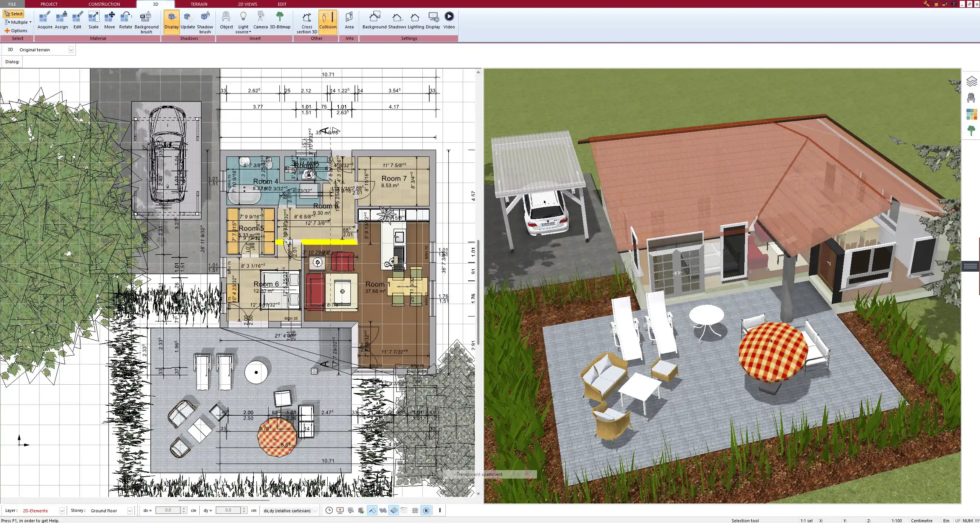Image resolution: width=980 pixels, height=523 pixels.
Task: Toggle Collision detection
Action: pos(328,22)
